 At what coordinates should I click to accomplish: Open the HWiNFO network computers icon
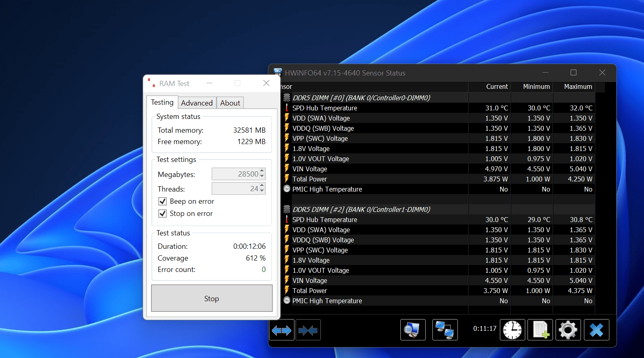(x=445, y=330)
